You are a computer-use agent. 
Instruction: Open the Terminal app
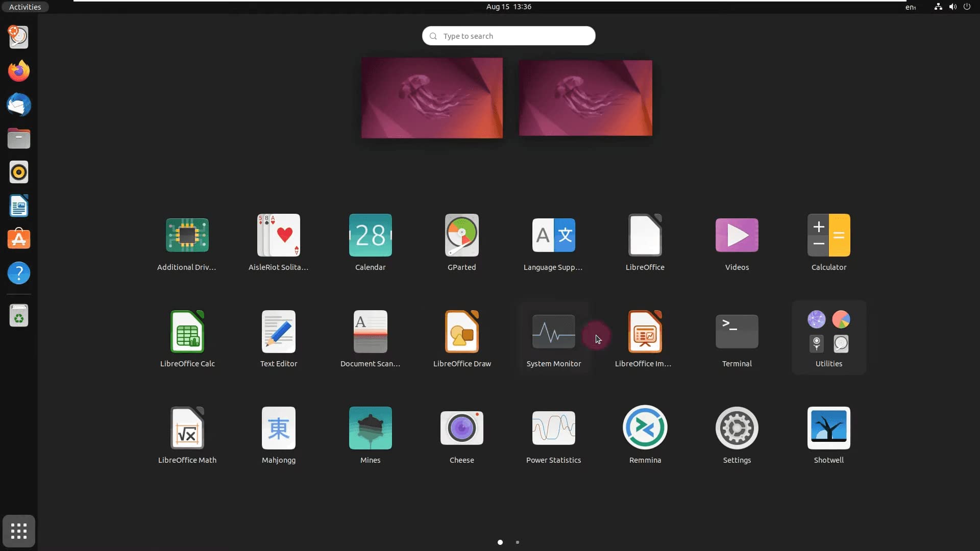pyautogui.click(x=737, y=332)
